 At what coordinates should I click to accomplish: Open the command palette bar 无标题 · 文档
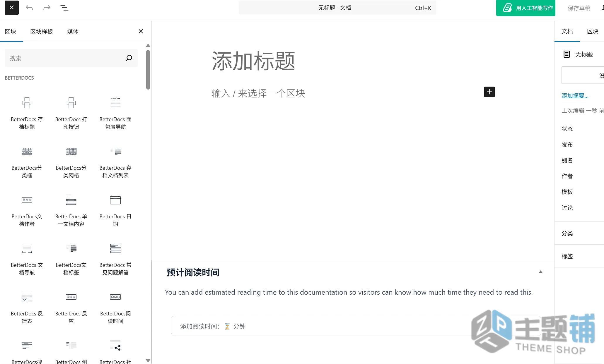[x=337, y=8]
